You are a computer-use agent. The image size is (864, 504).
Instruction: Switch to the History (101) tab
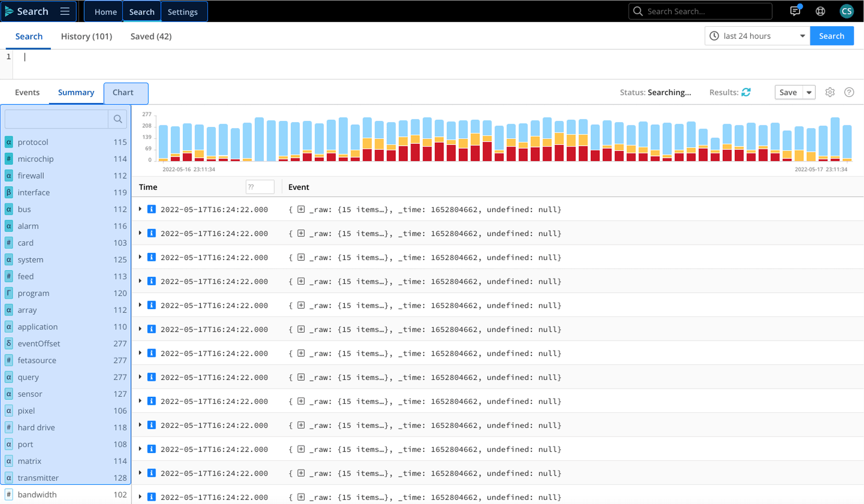(87, 37)
